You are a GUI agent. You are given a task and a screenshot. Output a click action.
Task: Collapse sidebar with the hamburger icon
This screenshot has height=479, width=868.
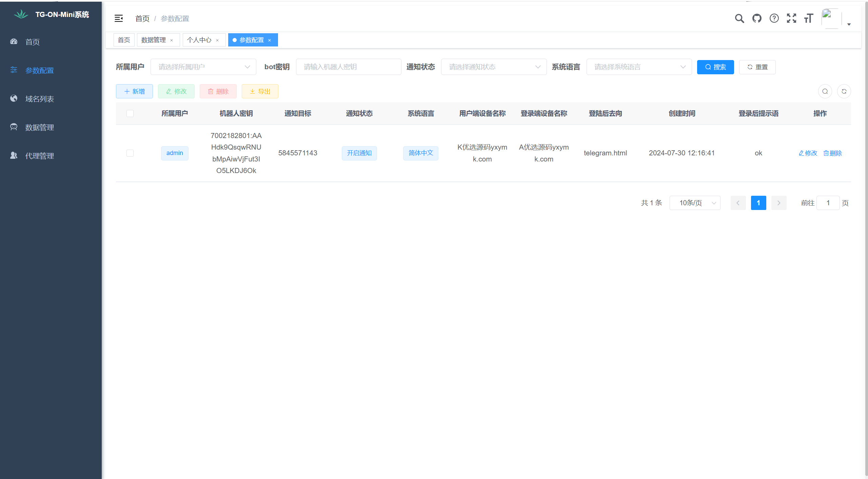[x=119, y=18]
